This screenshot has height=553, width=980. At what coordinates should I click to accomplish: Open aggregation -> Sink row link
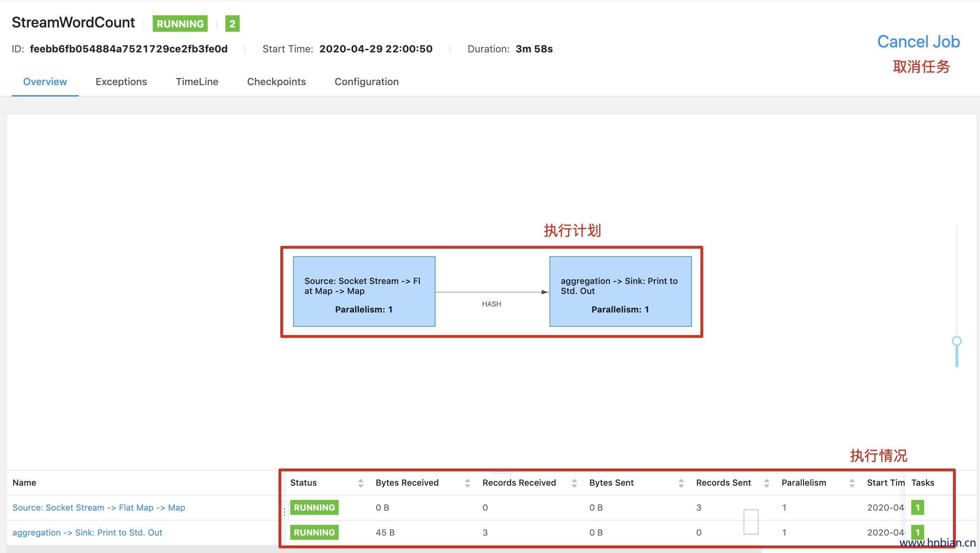(x=87, y=532)
